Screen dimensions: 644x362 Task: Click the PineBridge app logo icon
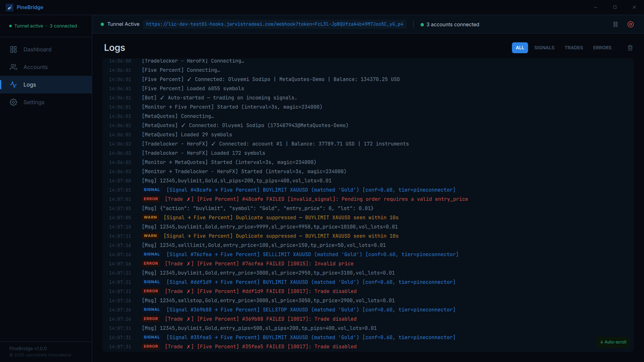10,7
